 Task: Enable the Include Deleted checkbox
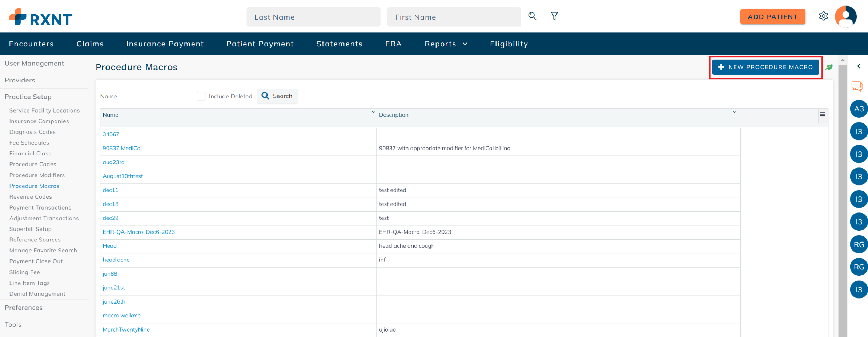click(201, 96)
